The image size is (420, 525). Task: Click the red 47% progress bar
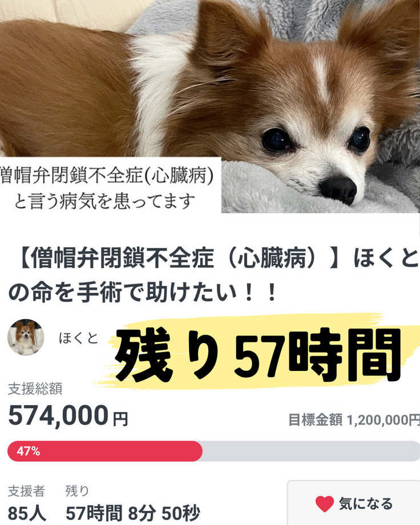(105, 451)
